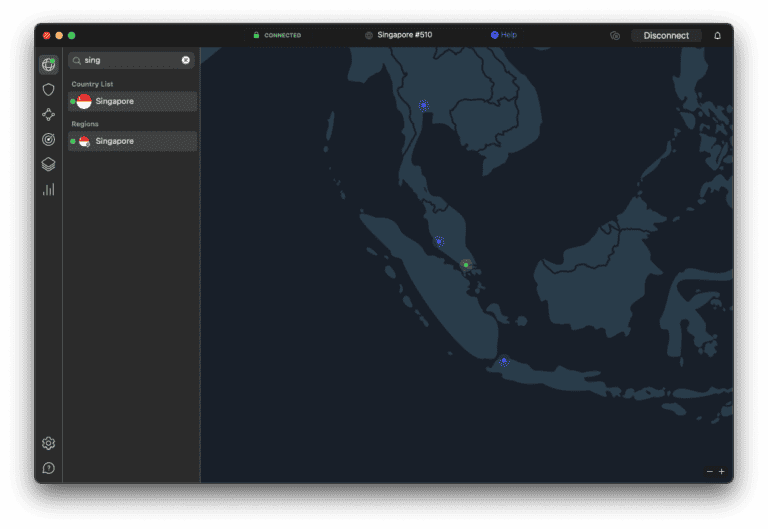Open the shield Threat Protection section
The width and height of the screenshot is (768, 529).
tap(48, 90)
